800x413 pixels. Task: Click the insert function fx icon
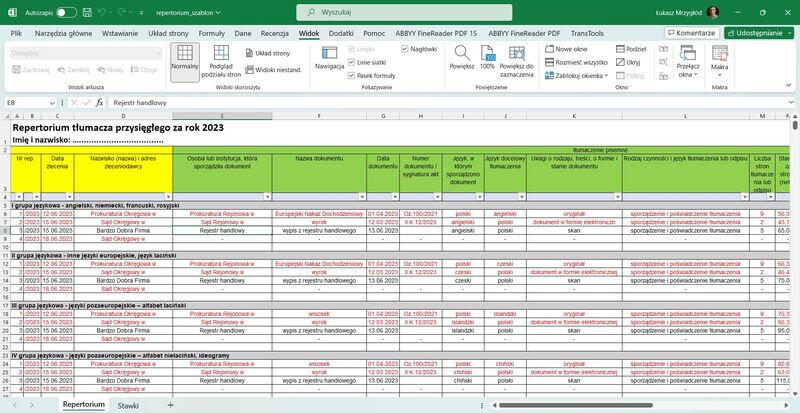[102, 103]
